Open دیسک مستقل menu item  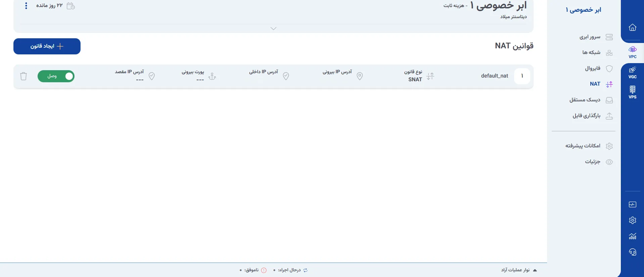pyautogui.click(x=591, y=100)
